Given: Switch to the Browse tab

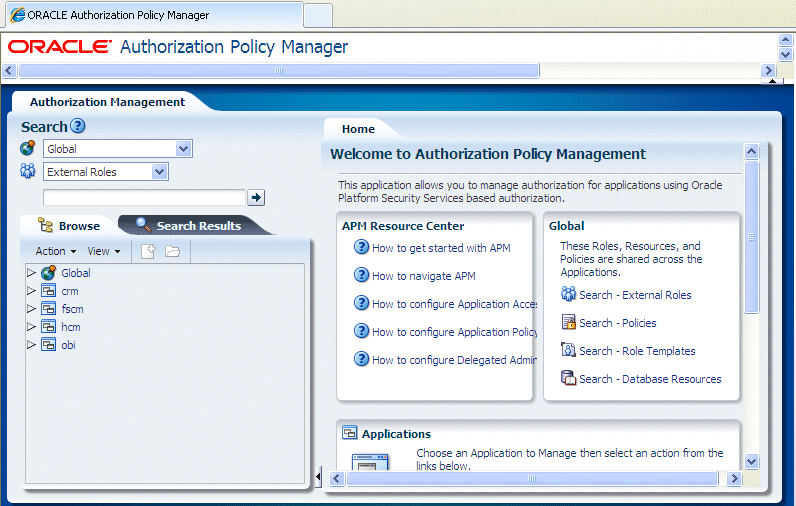Looking at the screenshot, I should tap(69, 225).
